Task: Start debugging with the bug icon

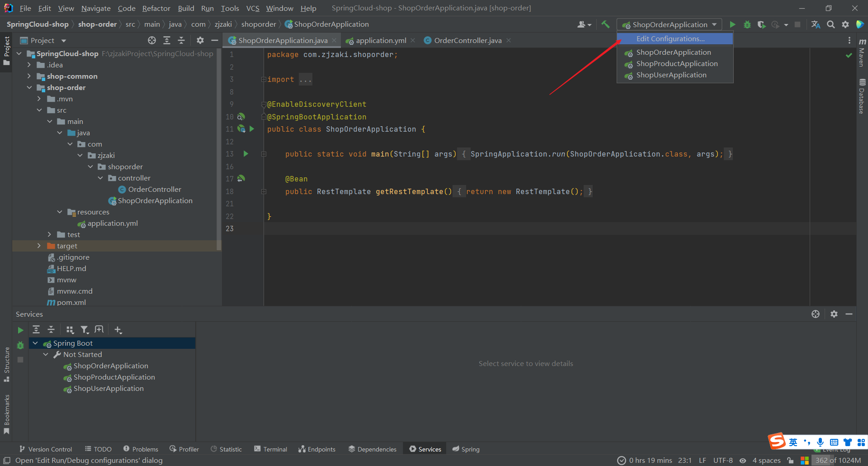Action: pyautogui.click(x=747, y=24)
